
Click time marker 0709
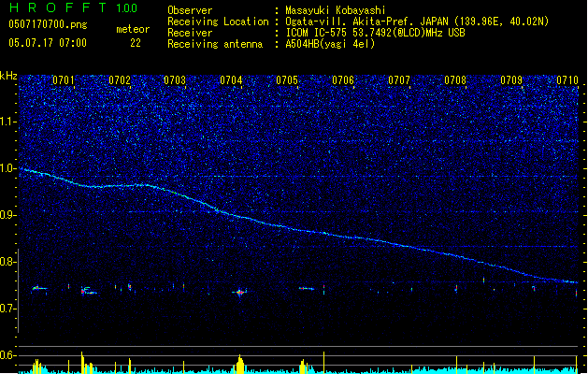511,80
